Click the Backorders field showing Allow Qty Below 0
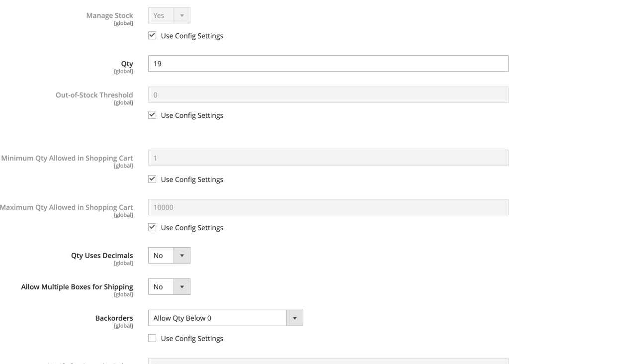Viewport: 623px width, 364px height. click(217, 318)
